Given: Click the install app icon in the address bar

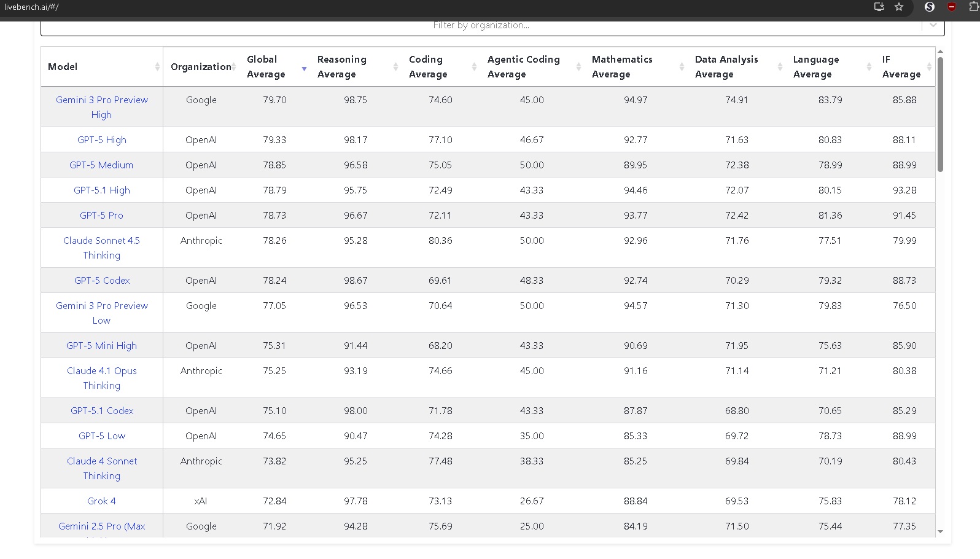Looking at the screenshot, I should point(879,7).
